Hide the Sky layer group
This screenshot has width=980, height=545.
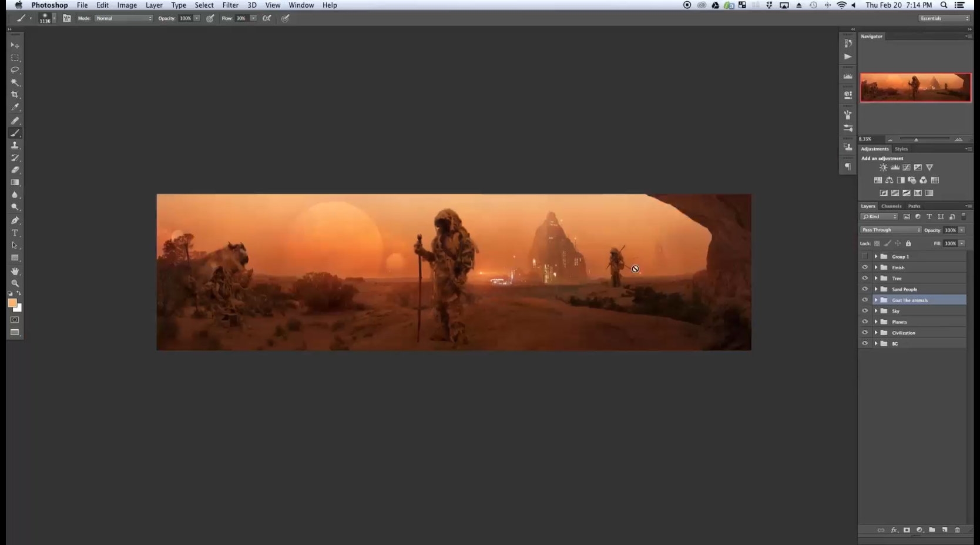tap(865, 311)
